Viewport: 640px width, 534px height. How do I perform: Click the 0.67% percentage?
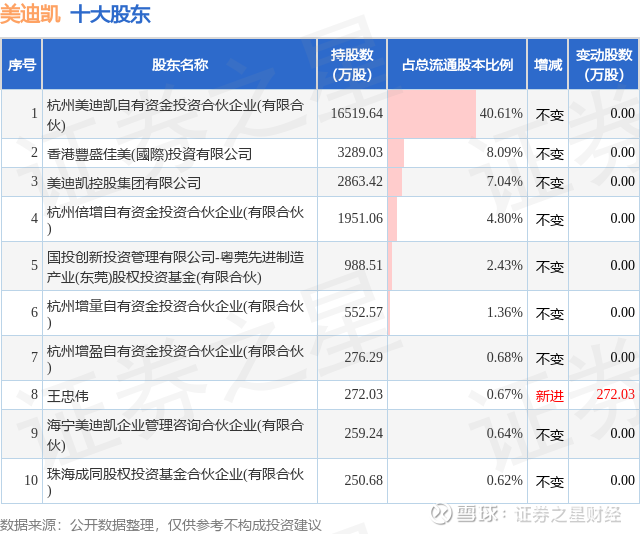pyautogui.click(x=504, y=394)
